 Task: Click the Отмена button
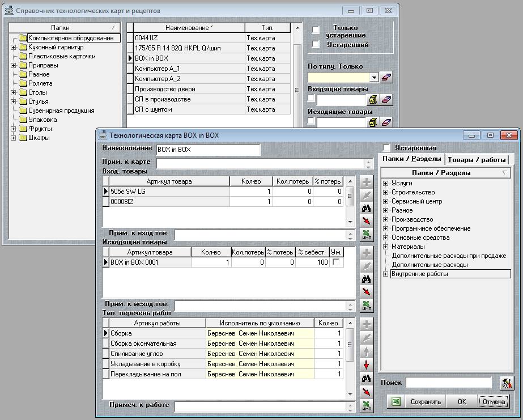tap(494, 402)
